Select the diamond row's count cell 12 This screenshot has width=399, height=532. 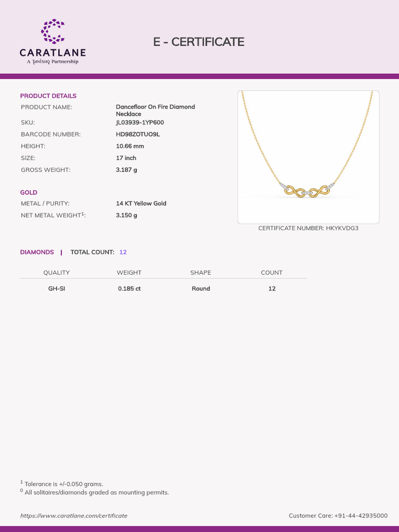coord(272,288)
